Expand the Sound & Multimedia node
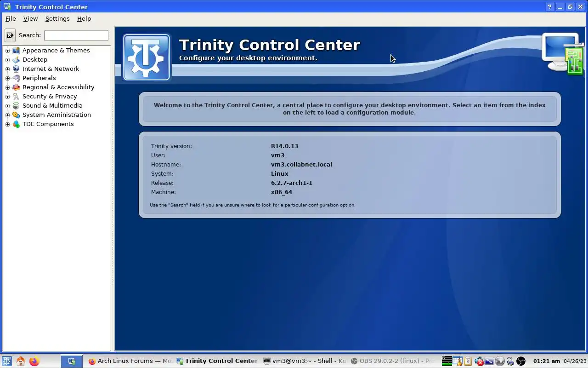 (x=7, y=106)
